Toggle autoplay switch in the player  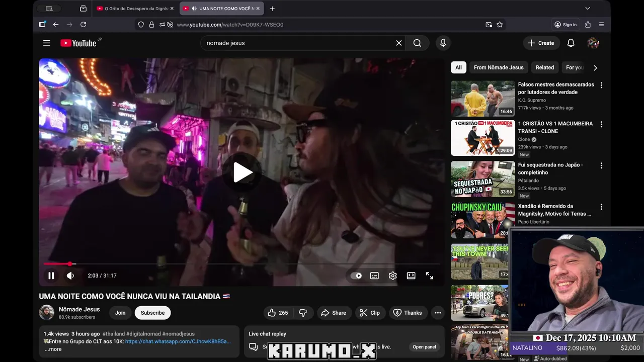pos(356,276)
